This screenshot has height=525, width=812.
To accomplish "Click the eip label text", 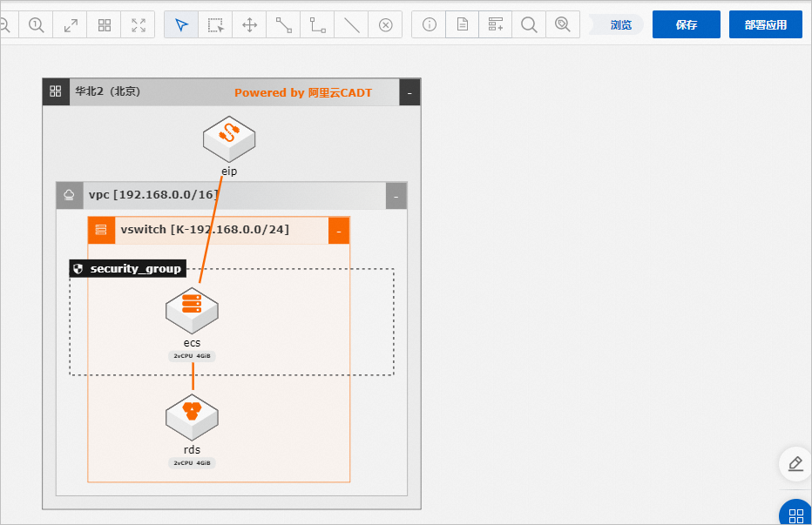I will (x=229, y=172).
